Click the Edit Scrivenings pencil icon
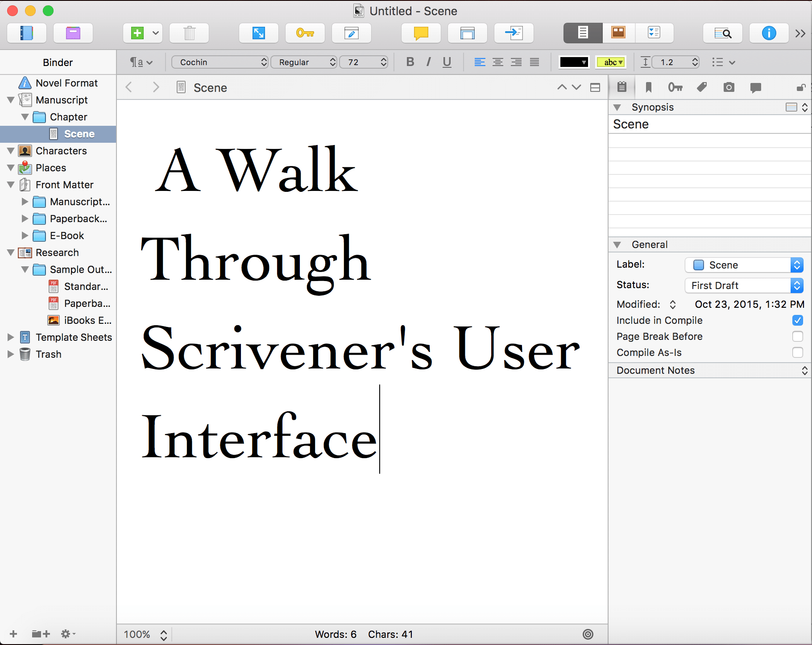Viewport: 812px width, 645px height. 352,33
